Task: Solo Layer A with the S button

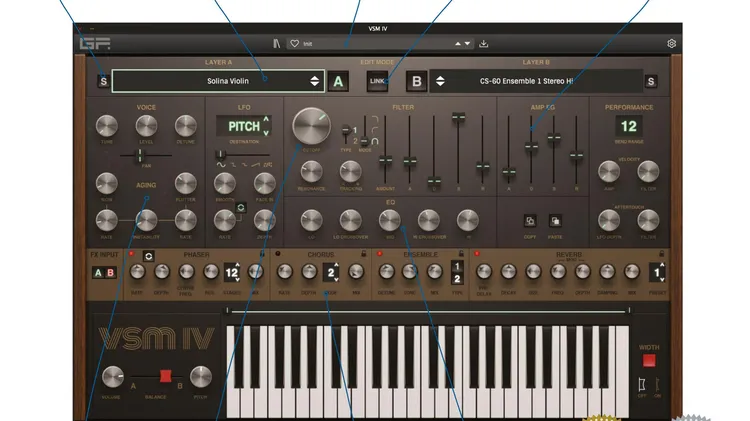Action: tap(103, 81)
